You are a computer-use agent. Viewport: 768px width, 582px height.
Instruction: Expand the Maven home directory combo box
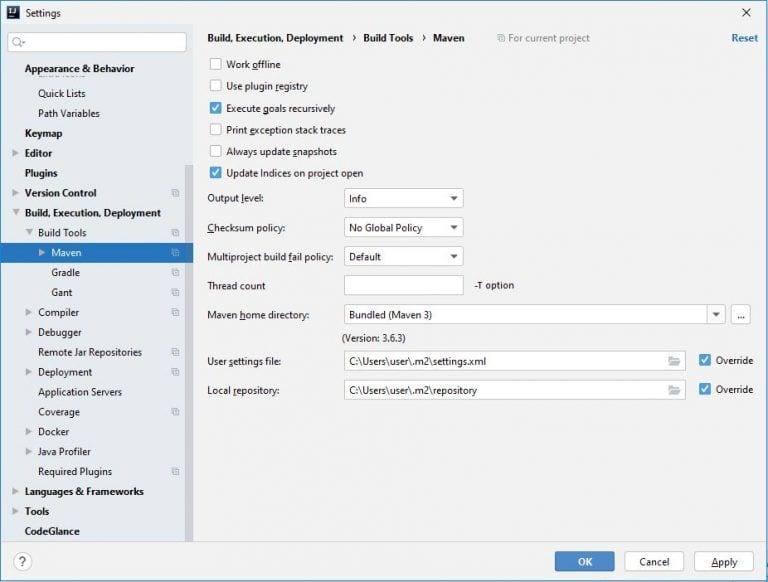[716, 315]
